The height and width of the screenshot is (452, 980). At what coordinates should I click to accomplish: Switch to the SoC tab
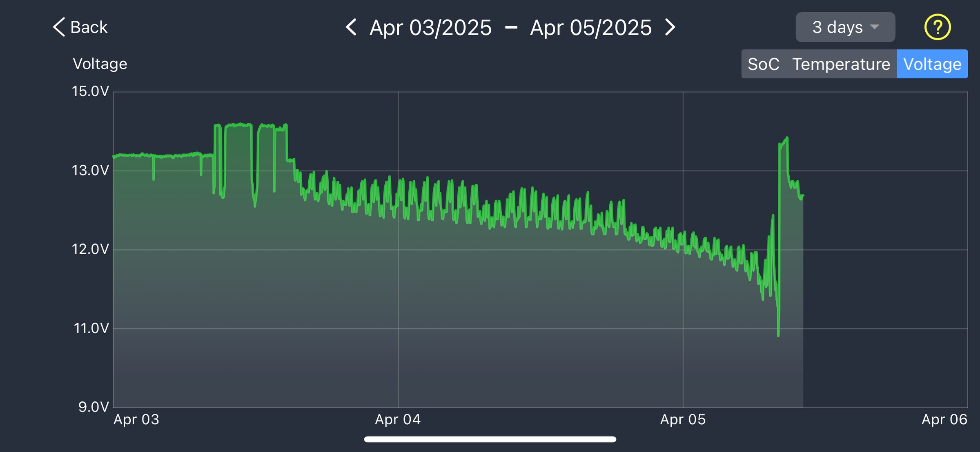click(x=763, y=64)
